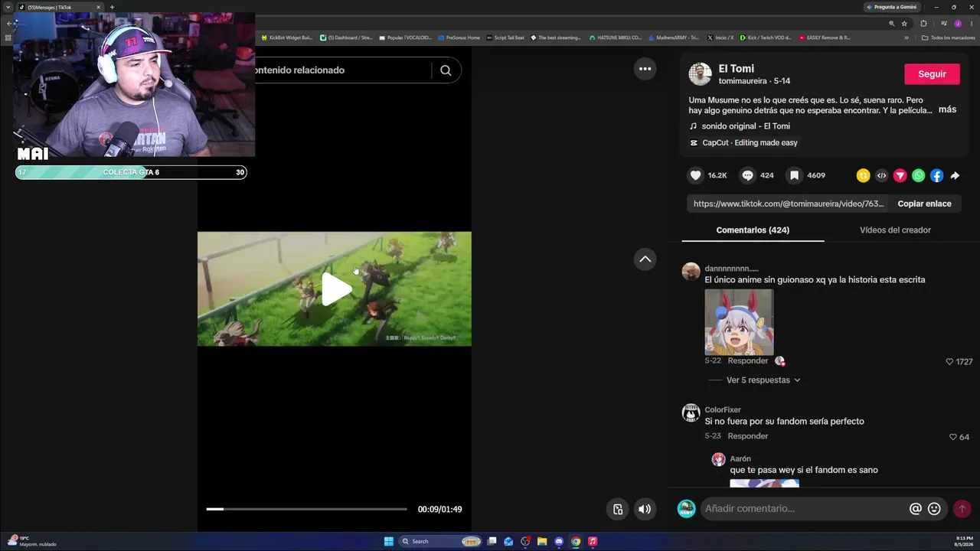Like the video with the heart icon
Image resolution: width=980 pixels, height=551 pixels.
pyautogui.click(x=695, y=175)
